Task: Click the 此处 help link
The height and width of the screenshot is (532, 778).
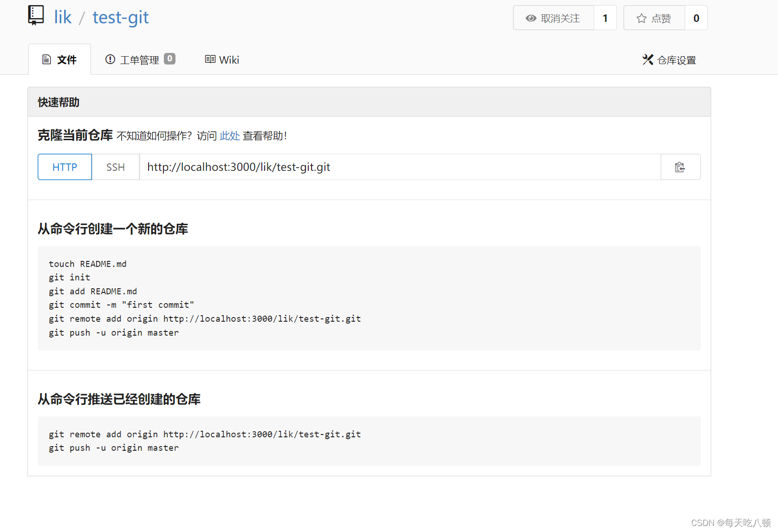Action: point(230,136)
